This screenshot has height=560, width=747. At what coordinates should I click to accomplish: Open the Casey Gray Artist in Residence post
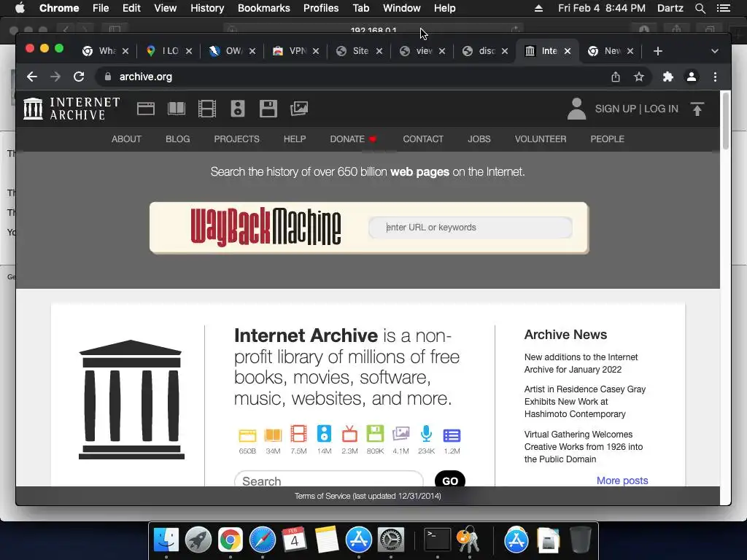coord(585,402)
